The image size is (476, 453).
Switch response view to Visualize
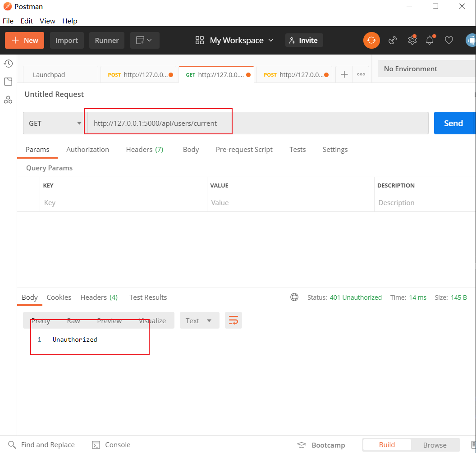point(152,320)
